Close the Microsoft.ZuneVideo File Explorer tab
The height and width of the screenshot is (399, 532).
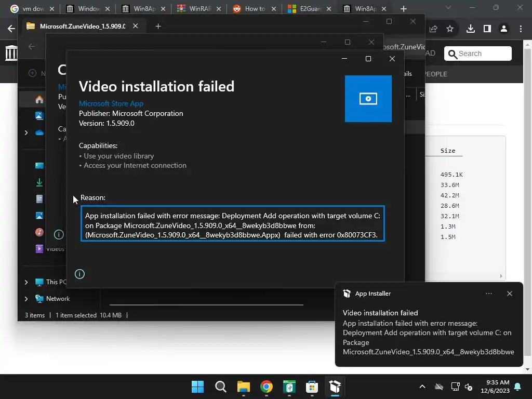click(x=136, y=26)
